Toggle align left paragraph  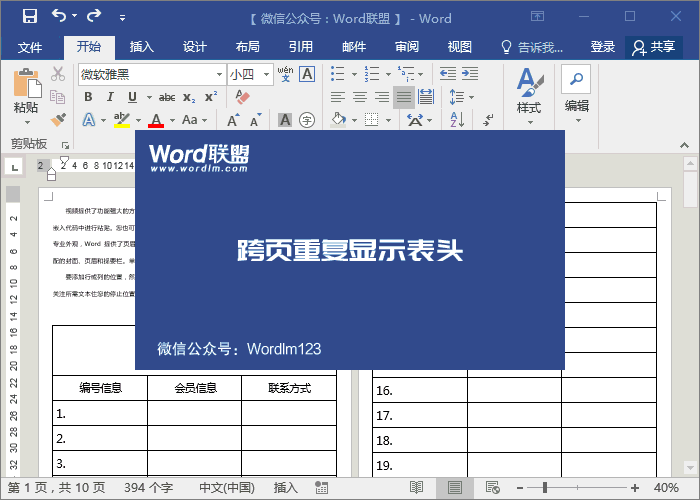(338, 97)
